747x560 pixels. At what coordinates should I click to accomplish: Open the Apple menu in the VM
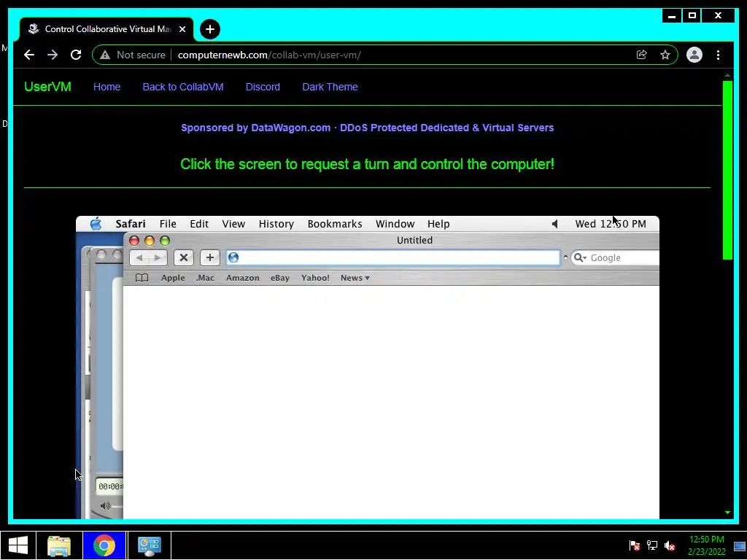tap(96, 223)
